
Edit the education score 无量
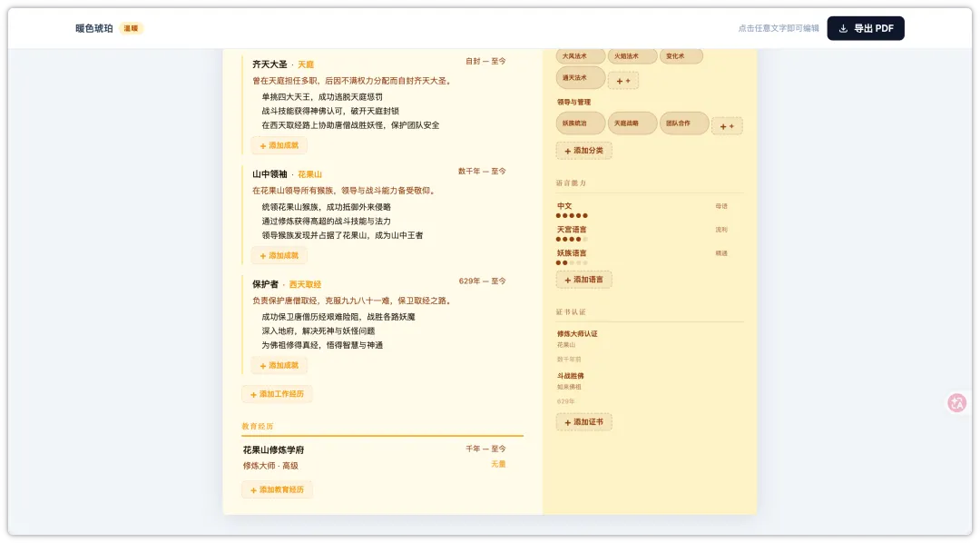click(498, 464)
